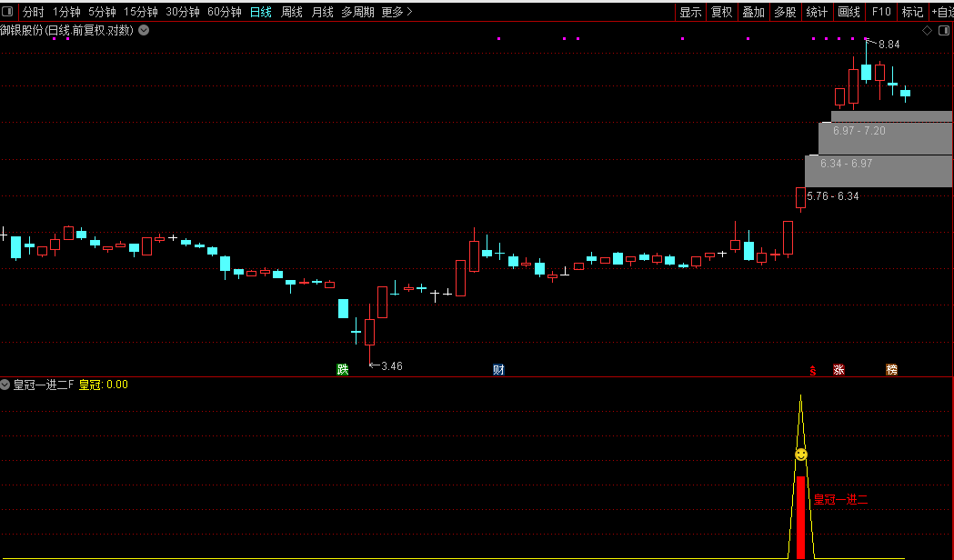The image size is (954, 560).
Task: Select the 5分钟 period
Action: point(102,12)
